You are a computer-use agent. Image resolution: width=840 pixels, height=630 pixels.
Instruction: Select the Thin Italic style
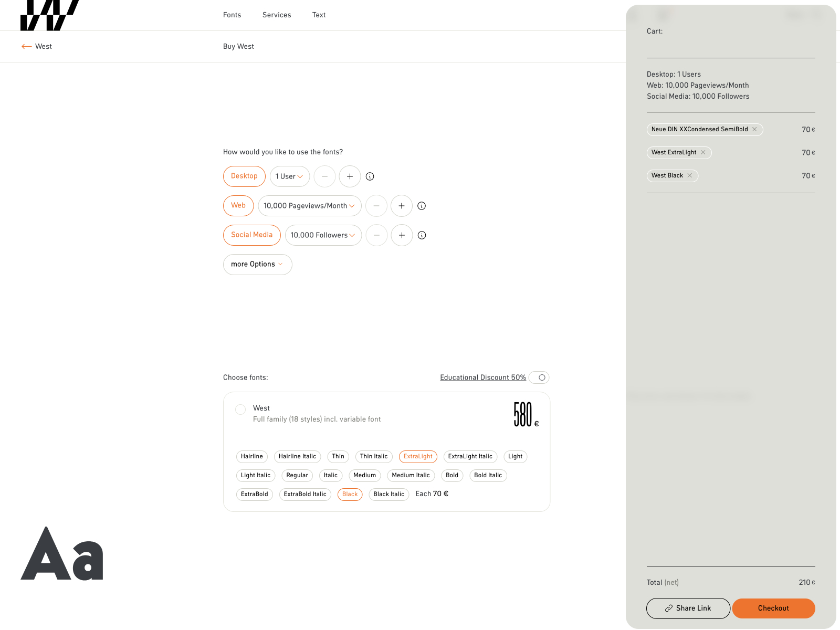374,457
